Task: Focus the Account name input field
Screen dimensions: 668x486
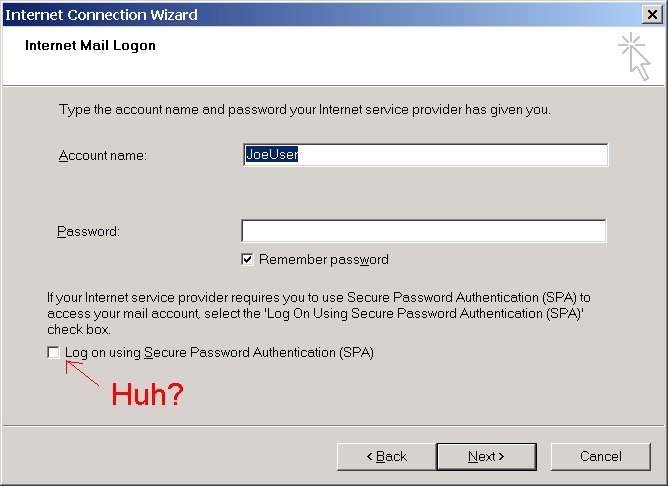Action: point(425,155)
